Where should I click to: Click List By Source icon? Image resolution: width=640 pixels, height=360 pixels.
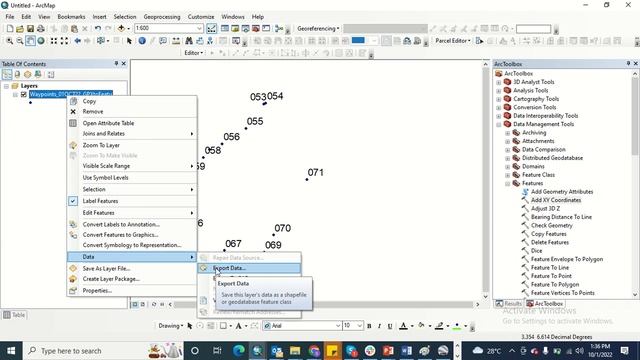[x=17, y=74]
